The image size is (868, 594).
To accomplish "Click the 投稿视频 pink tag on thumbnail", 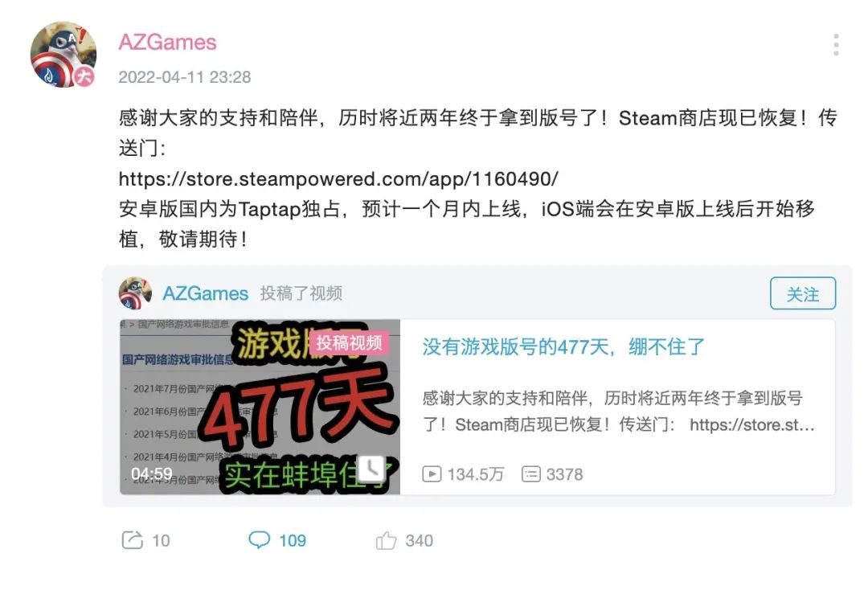I will point(349,342).
